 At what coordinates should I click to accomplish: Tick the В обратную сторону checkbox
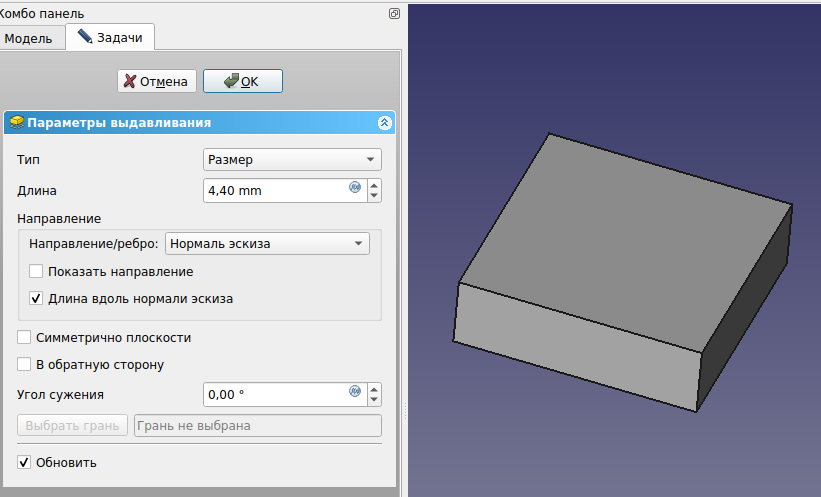tap(24, 364)
